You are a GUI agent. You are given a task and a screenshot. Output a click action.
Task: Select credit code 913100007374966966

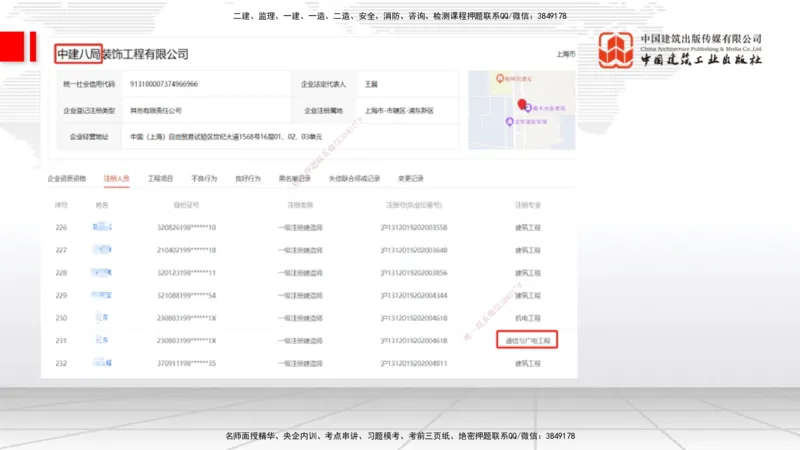click(x=164, y=84)
